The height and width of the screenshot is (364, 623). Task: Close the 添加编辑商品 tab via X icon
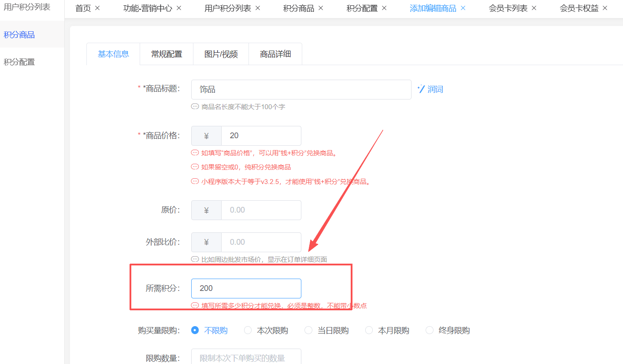[x=463, y=8]
